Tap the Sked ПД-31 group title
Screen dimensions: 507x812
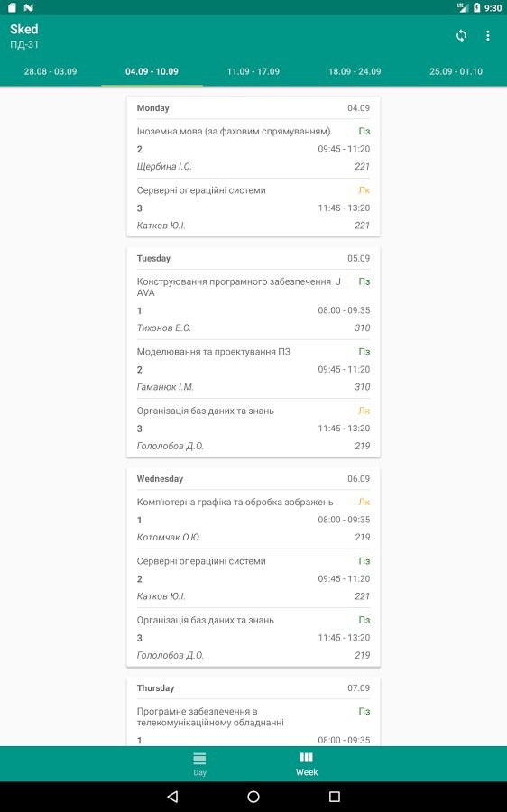click(x=24, y=36)
